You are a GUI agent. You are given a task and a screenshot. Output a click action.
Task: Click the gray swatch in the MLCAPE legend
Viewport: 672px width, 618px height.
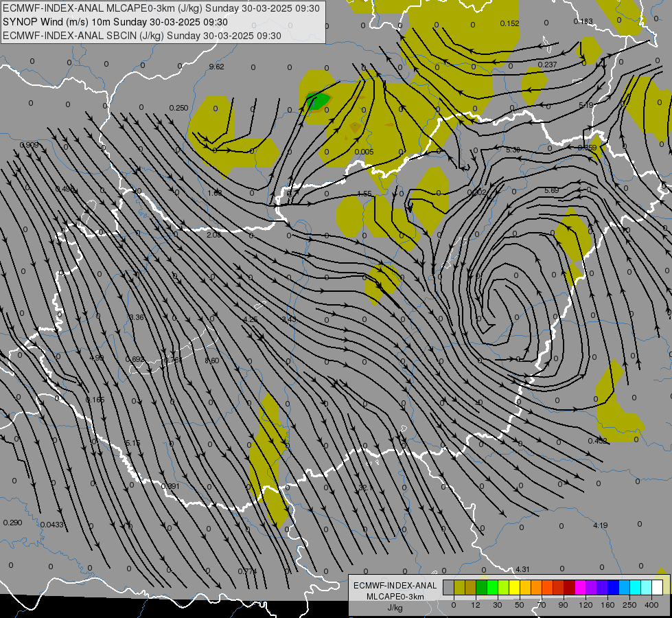[x=449, y=587]
